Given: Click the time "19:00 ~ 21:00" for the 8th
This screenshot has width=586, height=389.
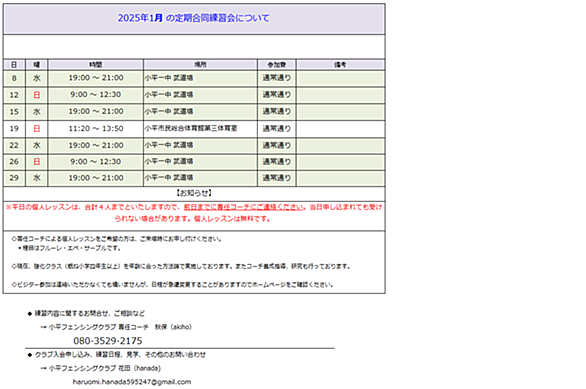Looking at the screenshot, I should 96,78.
